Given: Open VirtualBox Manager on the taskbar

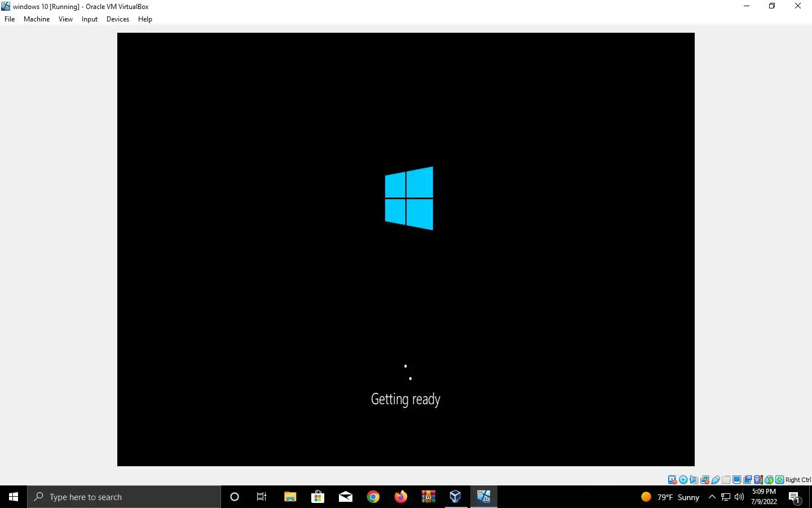Looking at the screenshot, I should tap(456, 497).
